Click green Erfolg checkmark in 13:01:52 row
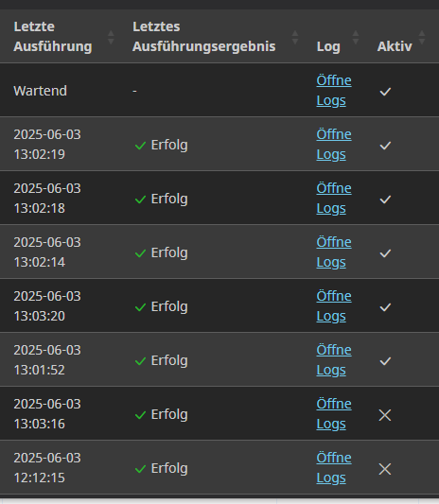Image resolution: width=439 pixels, height=504 pixels. pos(141,361)
